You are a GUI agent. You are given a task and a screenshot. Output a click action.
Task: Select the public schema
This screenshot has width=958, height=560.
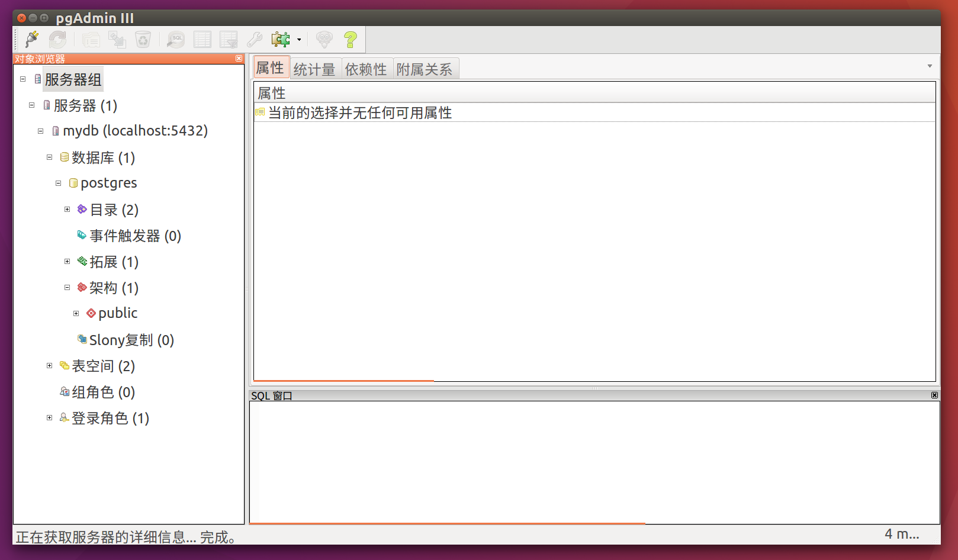coord(118,313)
